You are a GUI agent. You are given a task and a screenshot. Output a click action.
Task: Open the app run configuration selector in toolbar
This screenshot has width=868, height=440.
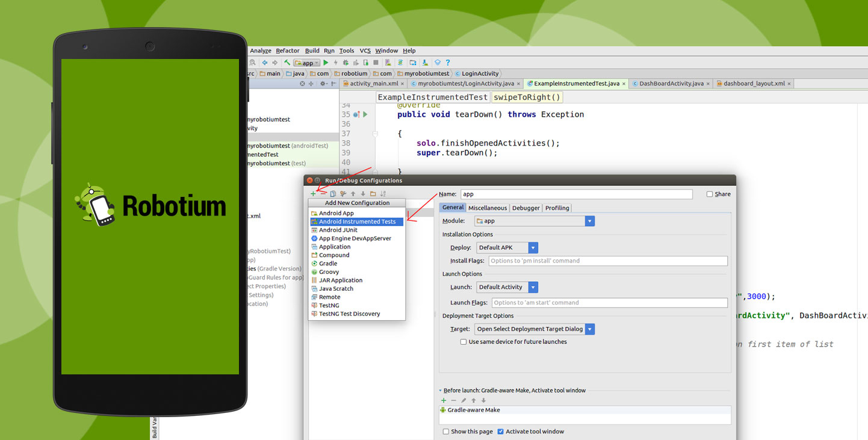point(306,63)
